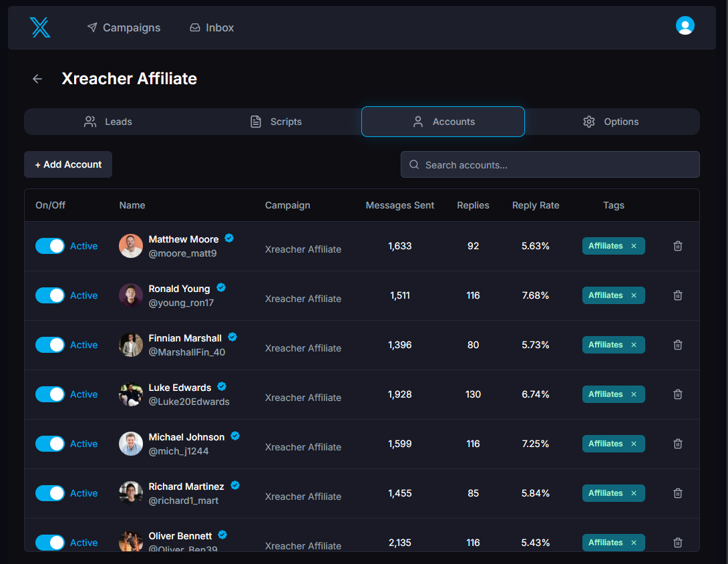Click Luke Edwards' verified badge
Image resolution: width=728 pixels, height=564 pixels.
click(222, 386)
